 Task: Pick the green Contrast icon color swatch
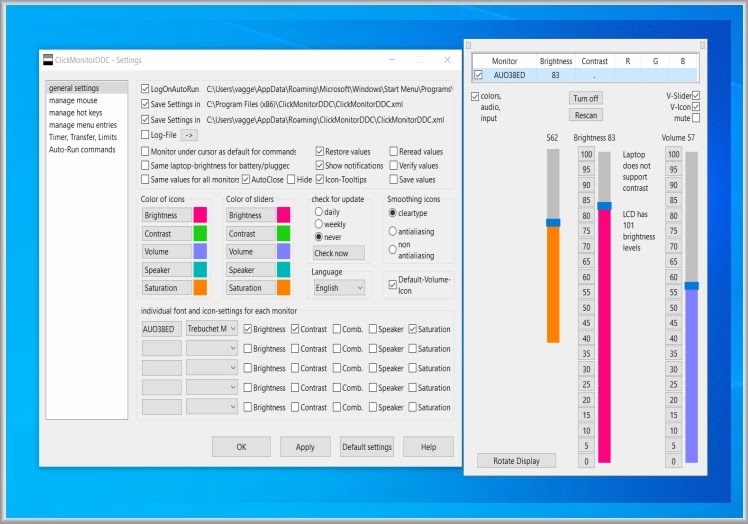pos(200,233)
